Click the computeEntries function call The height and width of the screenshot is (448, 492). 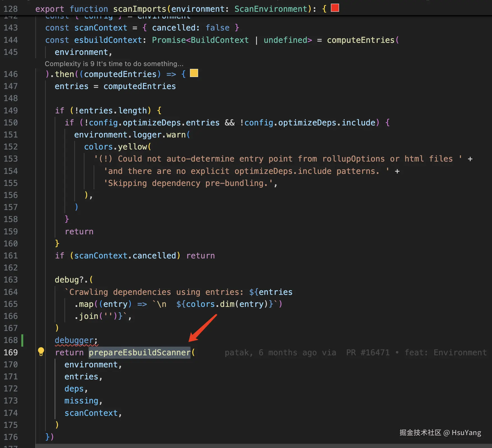(x=361, y=40)
